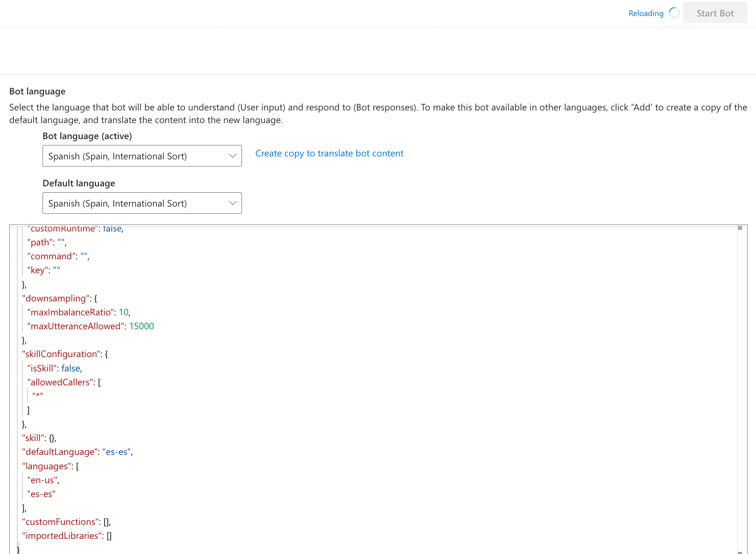This screenshot has height=554, width=756.
Task: Click the empty command string value
Action: coord(84,256)
